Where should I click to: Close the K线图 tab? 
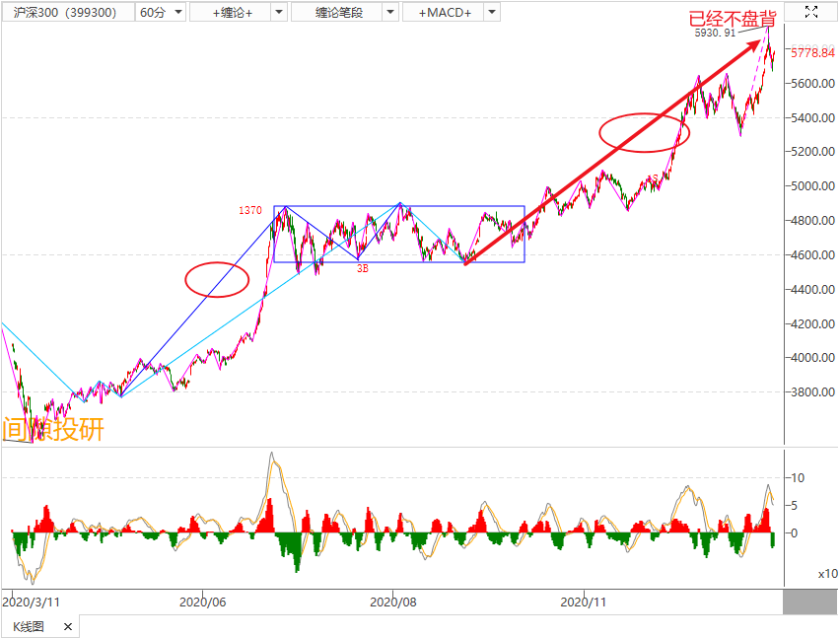point(67,627)
